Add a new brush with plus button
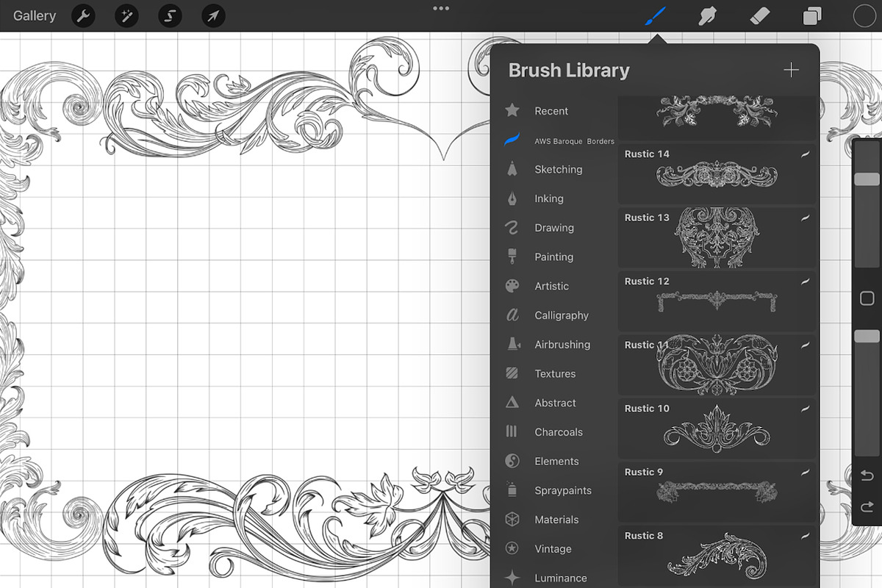Screen dimensions: 882x588 pyautogui.click(x=791, y=70)
